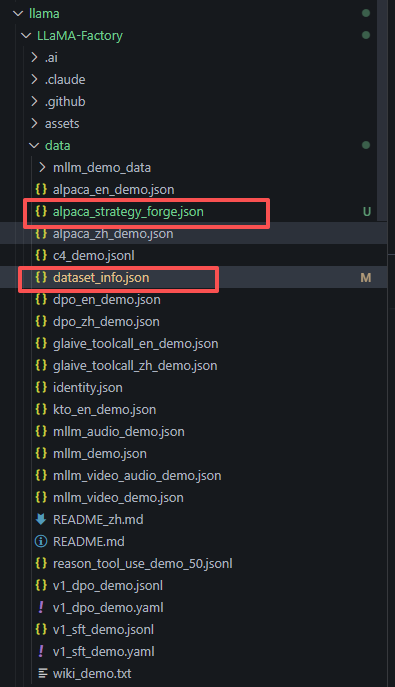Click JSON icon of glaive_toolcall_zh_demo.json
Image resolution: width=395 pixels, height=687 pixels.
[41, 365]
